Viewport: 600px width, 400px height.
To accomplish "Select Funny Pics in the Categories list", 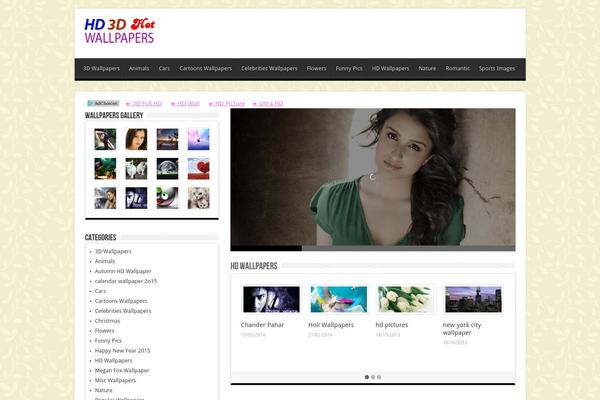I will tap(108, 341).
